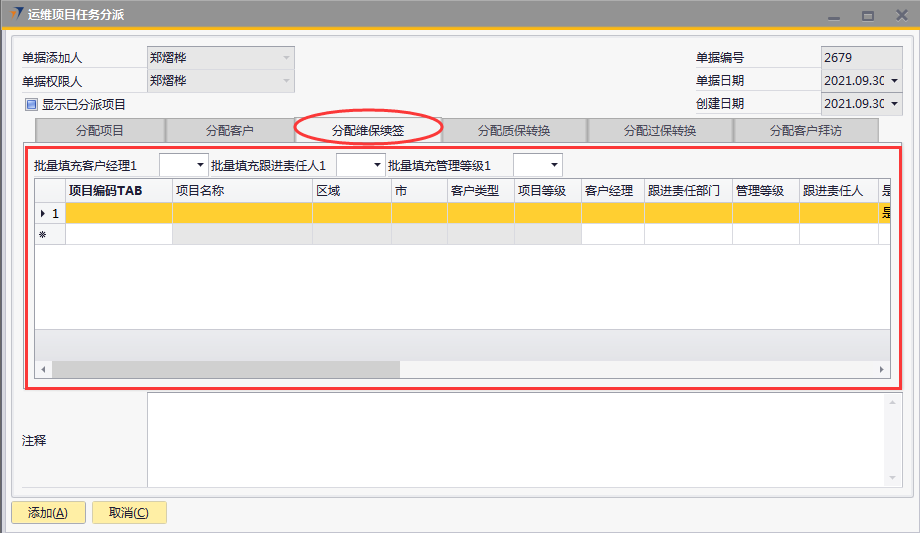Open the 分配客户 tab
Screen dimensions: 920x533
[229, 130]
